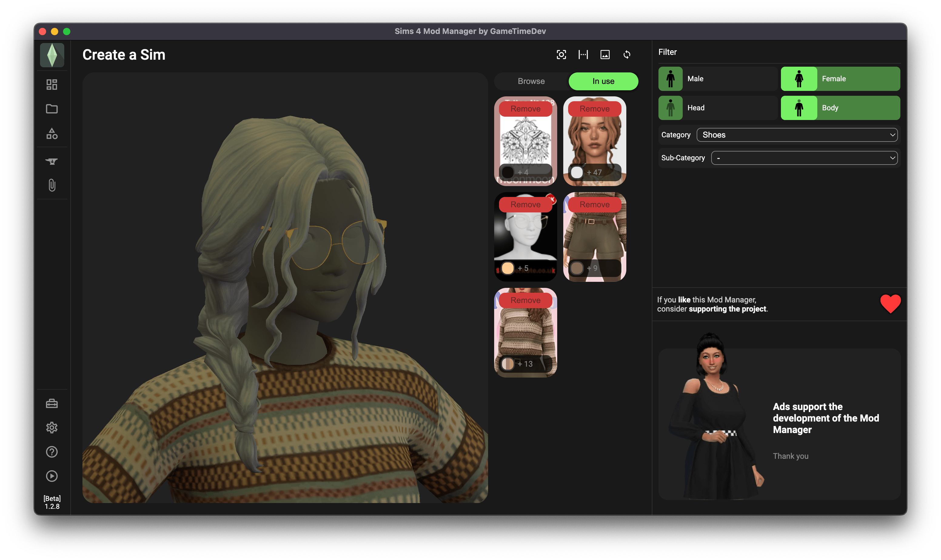
Task: Remove the wavy ginger hair item
Action: [x=594, y=109]
